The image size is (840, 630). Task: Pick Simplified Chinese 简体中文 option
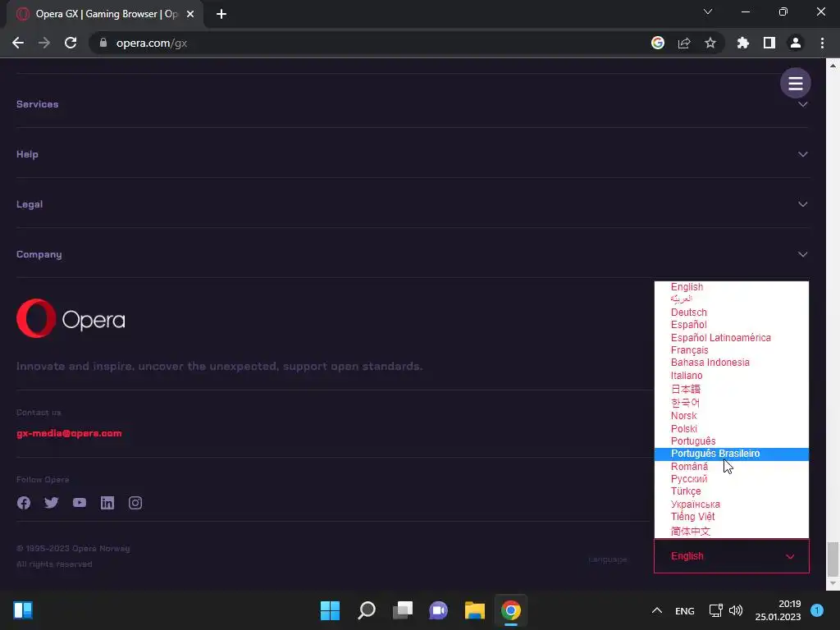(x=731, y=531)
